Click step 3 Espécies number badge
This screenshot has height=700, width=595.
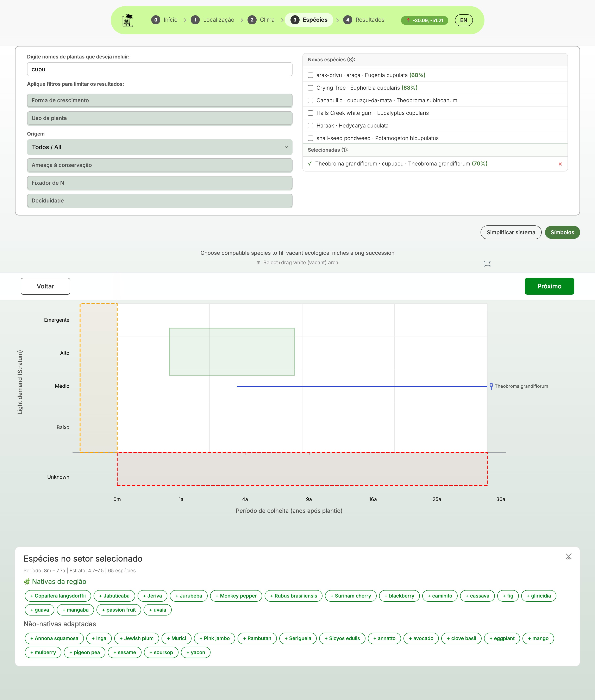click(x=295, y=20)
